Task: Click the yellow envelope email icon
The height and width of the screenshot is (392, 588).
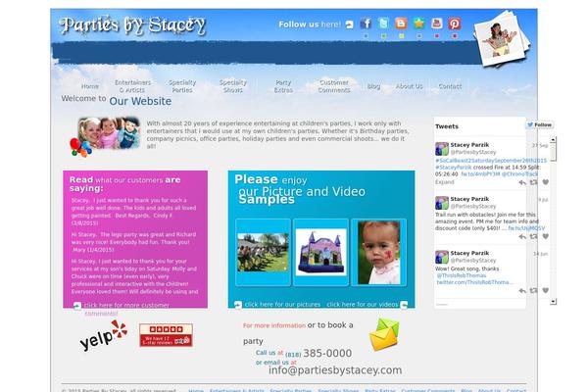Action: tap(384, 334)
